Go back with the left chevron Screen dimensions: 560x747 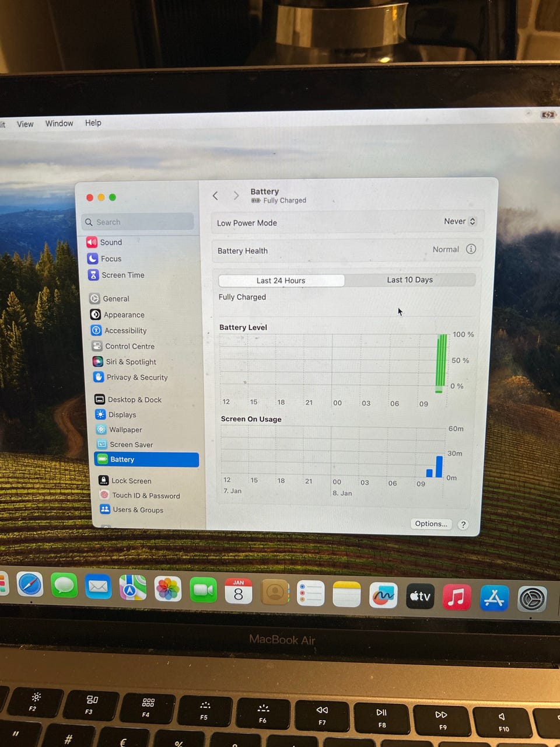pyautogui.click(x=215, y=196)
